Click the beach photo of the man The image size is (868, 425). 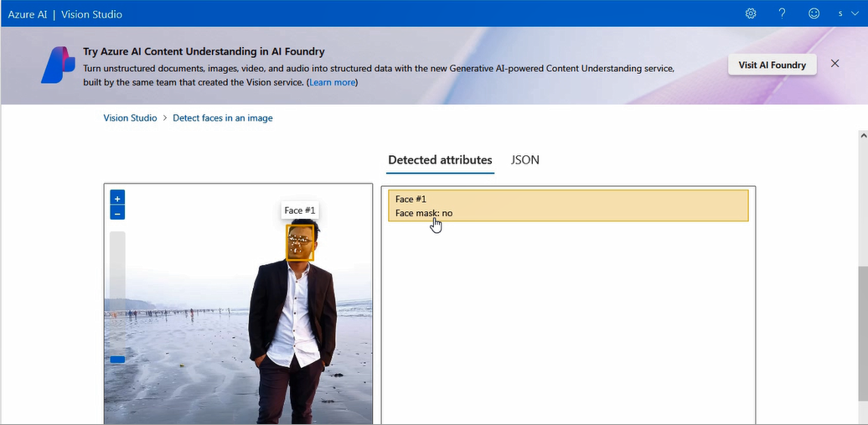coord(238,303)
